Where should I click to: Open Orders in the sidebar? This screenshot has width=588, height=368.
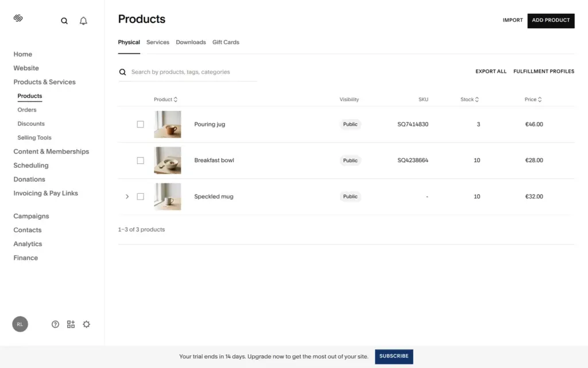pos(26,110)
